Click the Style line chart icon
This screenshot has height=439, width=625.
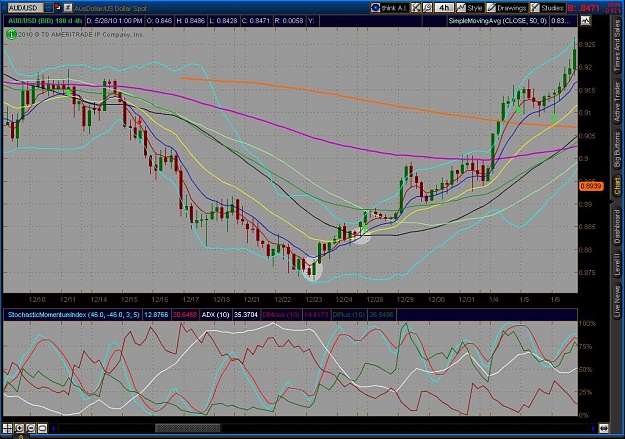click(x=461, y=8)
